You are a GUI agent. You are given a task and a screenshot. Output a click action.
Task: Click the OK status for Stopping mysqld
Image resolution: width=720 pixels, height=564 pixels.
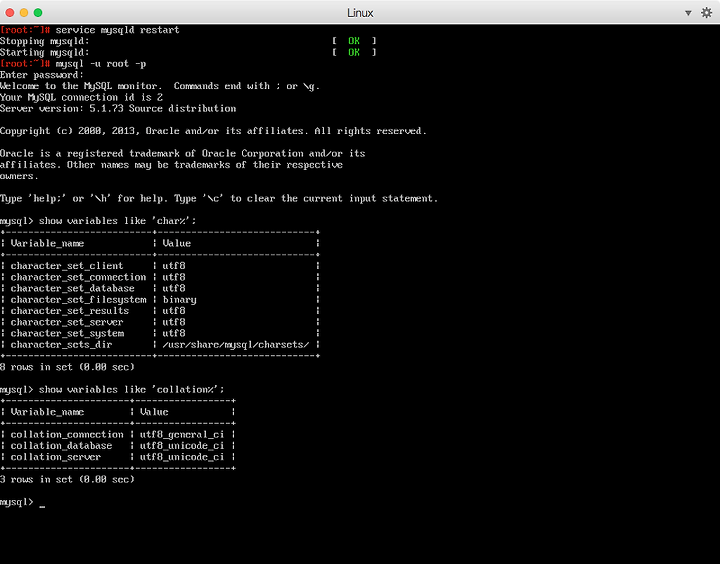click(354, 41)
